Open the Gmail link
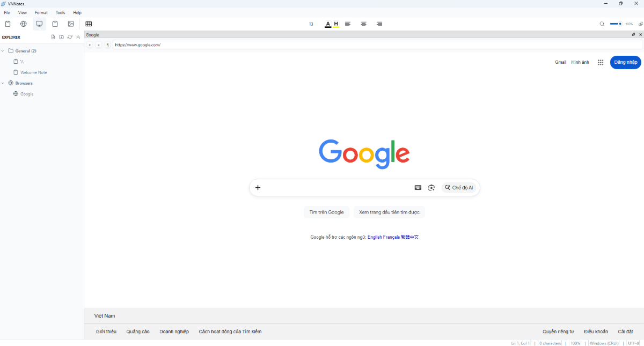 click(560, 62)
